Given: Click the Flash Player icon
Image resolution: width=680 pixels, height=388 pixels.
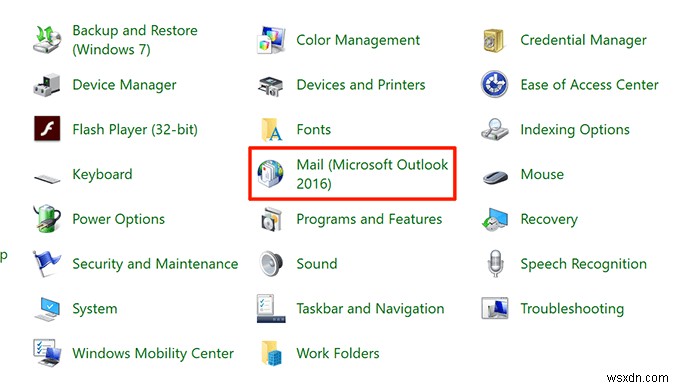Looking at the screenshot, I should 47,129.
